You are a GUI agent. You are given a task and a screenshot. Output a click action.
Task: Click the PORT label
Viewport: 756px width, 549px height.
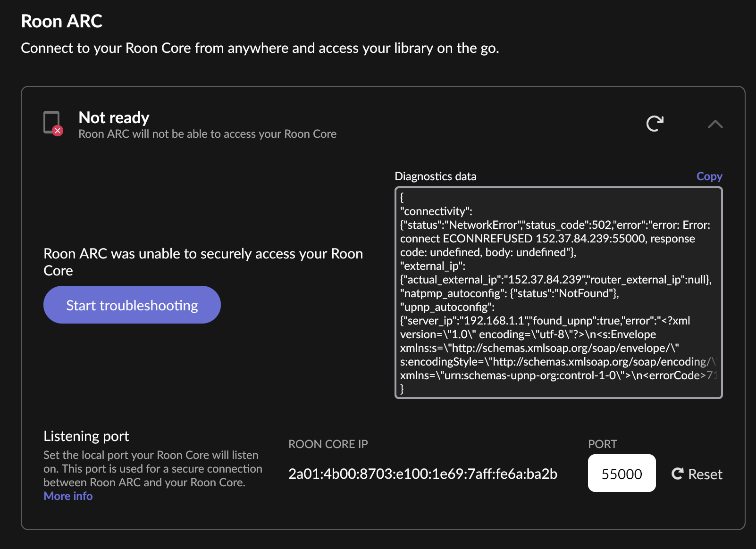(602, 444)
